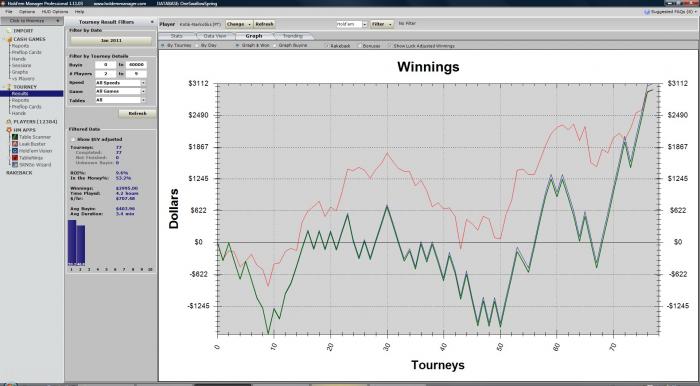This screenshot has width=700, height=386.
Task: Select the Graph tab
Action: point(254,36)
